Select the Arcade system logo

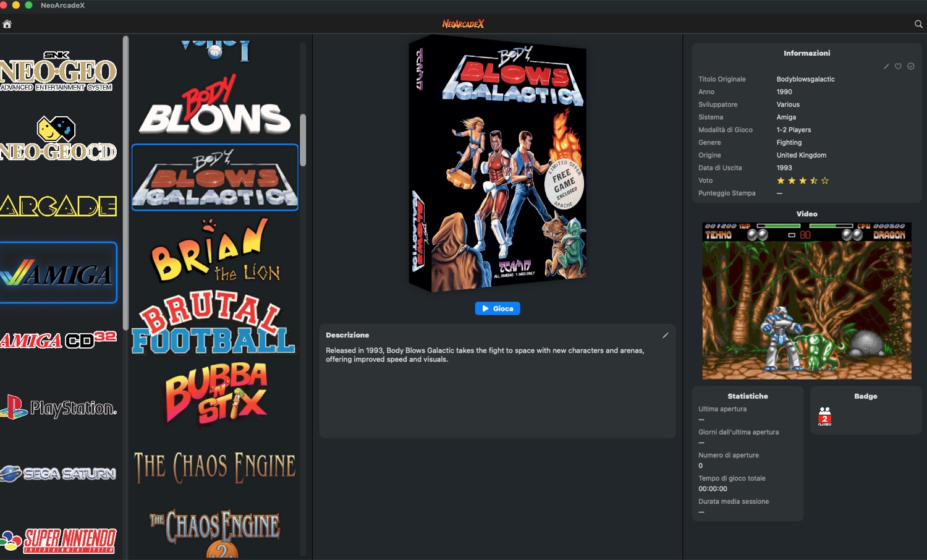coord(58,206)
